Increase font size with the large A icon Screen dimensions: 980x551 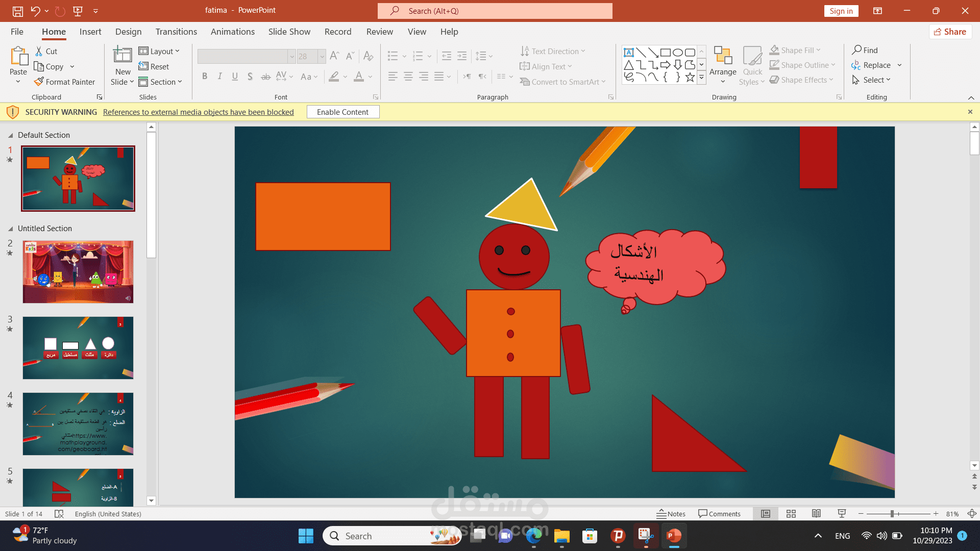334,56
